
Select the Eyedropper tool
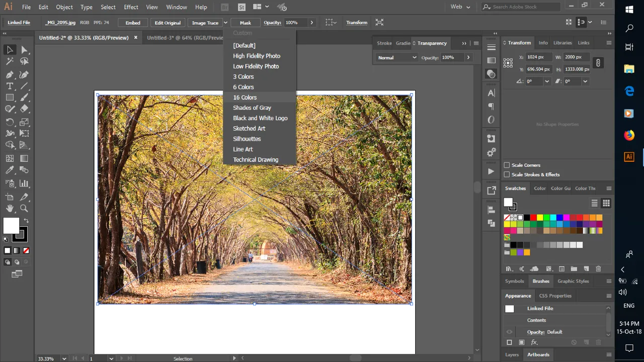click(10, 170)
